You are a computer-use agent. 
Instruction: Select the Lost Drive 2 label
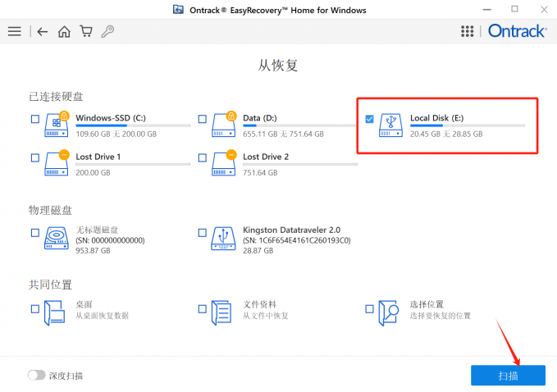pos(266,157)
